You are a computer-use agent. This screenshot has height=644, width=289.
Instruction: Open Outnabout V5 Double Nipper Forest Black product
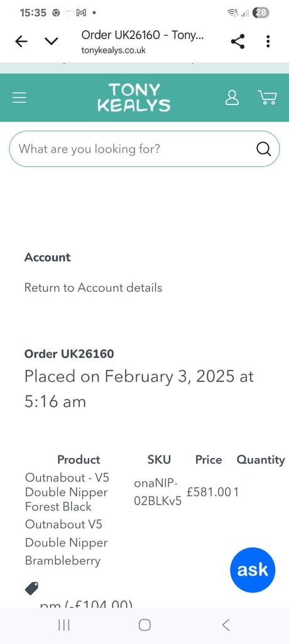(67, 492)
